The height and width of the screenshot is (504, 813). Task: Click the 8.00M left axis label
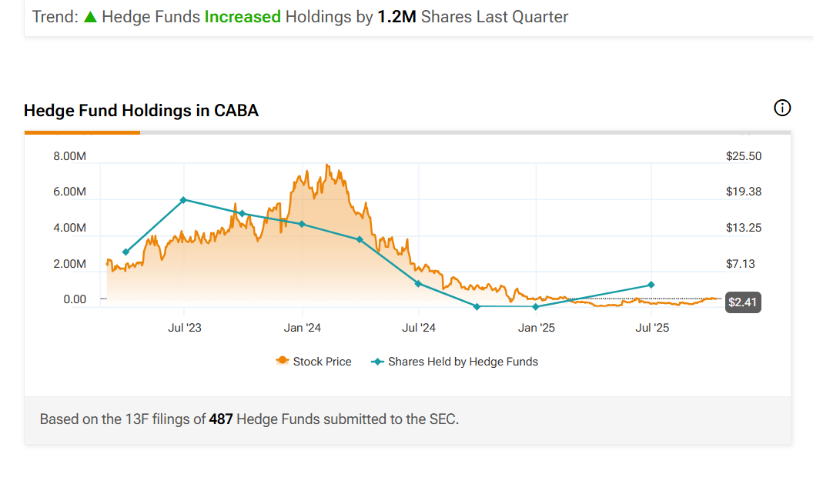pyautogui.click(x=69, y=156)
